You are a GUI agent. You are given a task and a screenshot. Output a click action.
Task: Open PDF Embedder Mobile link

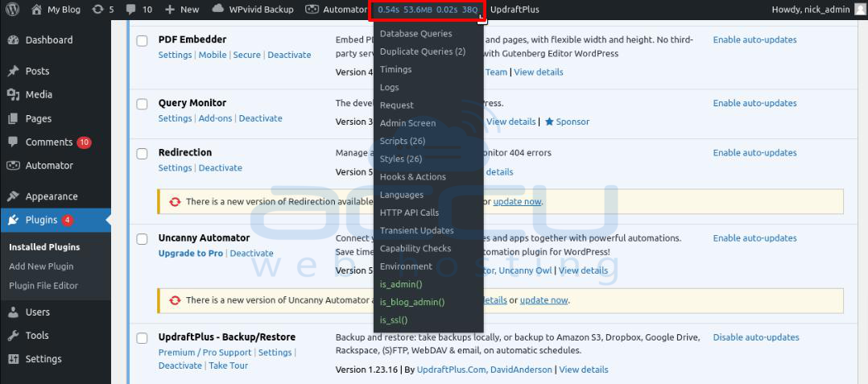click(213, 55)
